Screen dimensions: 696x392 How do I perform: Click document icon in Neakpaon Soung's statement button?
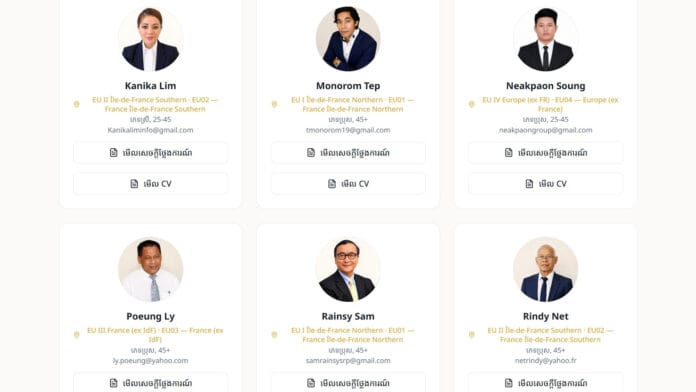tap(509, 153)
